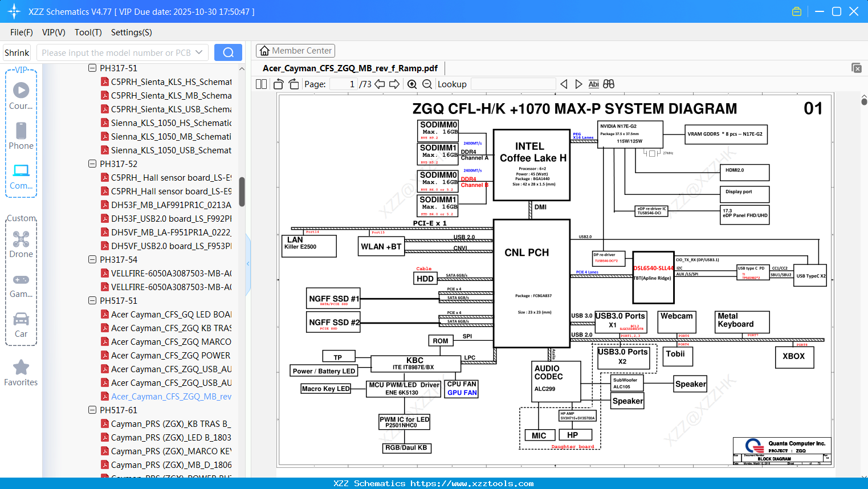Collapse the PH517-51 tree folder
868x489 pixels.
coord(92,300)
